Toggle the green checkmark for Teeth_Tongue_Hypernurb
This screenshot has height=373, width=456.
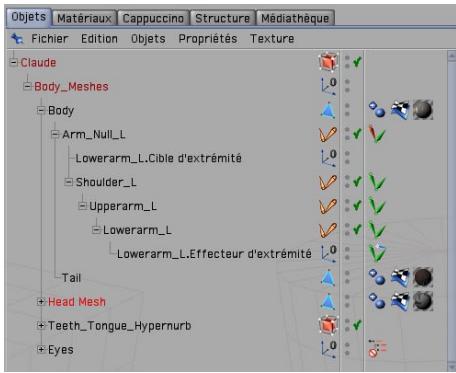357,325
